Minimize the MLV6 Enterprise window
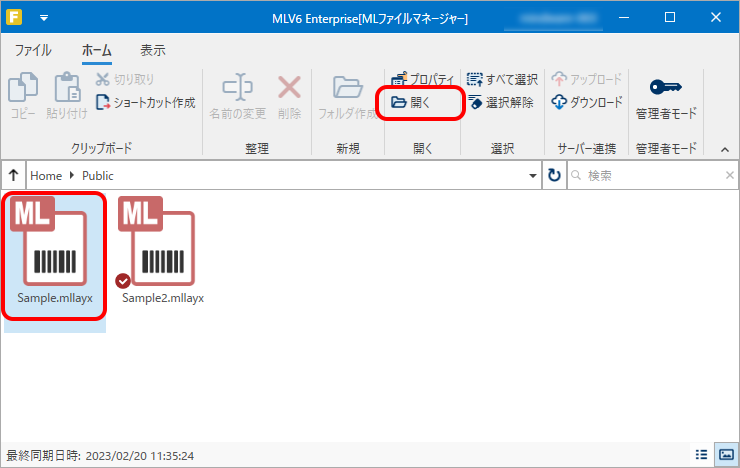 click(x=624, y=17)
